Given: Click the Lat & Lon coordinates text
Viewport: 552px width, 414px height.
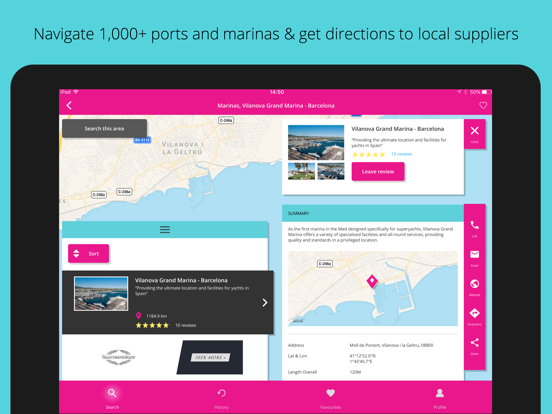Looking at the screenshot, I should tap(363, 359).
